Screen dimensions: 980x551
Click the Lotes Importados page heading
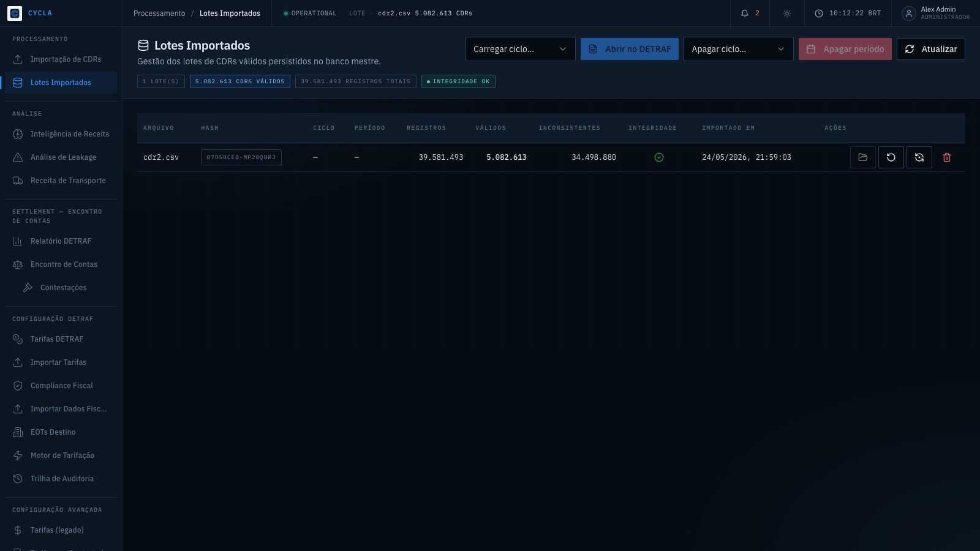coord(202,45)
